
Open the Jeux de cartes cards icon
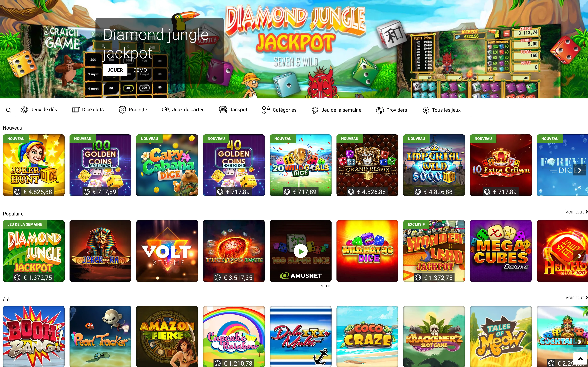pyautogui.click(x=166, y=110)
